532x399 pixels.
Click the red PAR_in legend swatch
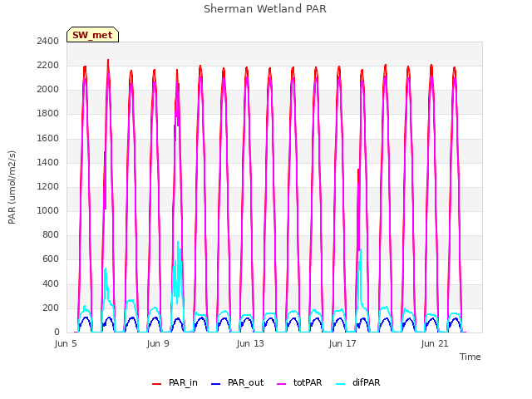click(157, 384)
